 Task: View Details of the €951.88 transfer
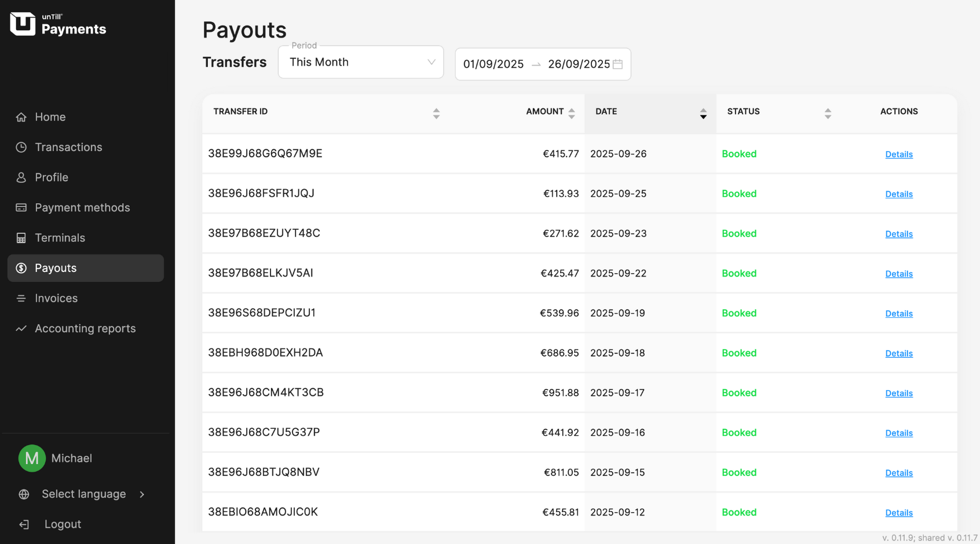898,394
